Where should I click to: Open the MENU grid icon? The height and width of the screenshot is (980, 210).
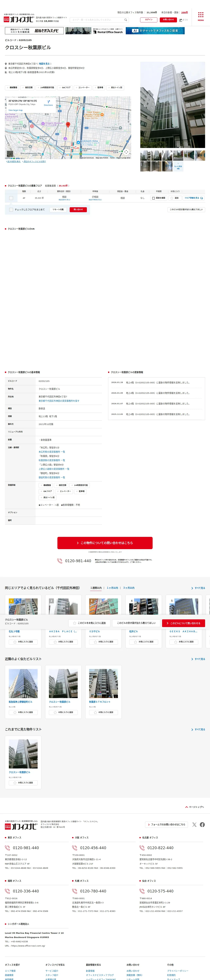[x=201, y=16]
